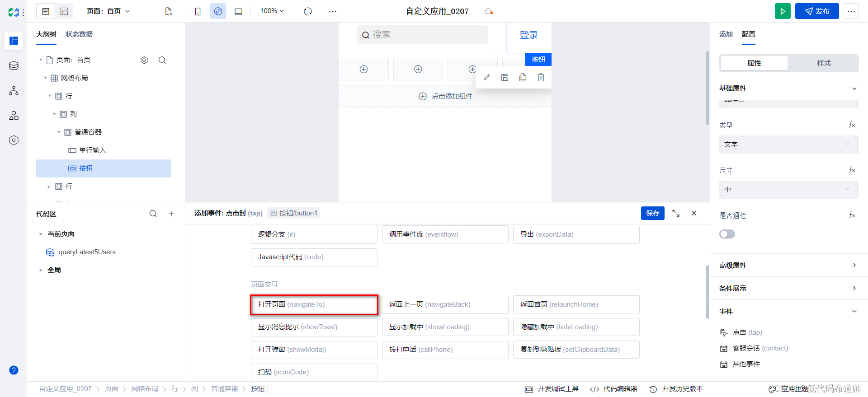Switch to the 配置 tab
This screenshot has height=397, width=868.
point(749,34)
